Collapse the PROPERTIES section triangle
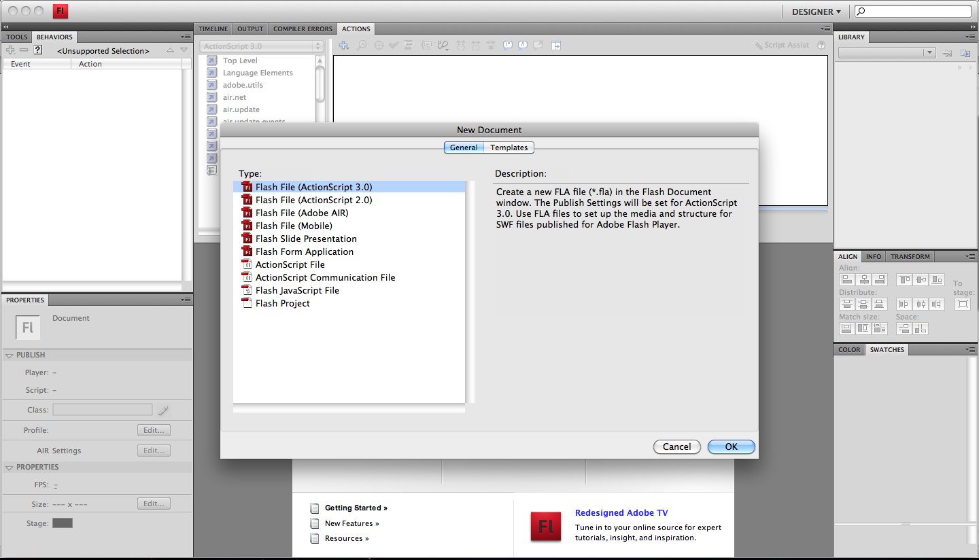979x560 pixels. 10,468
